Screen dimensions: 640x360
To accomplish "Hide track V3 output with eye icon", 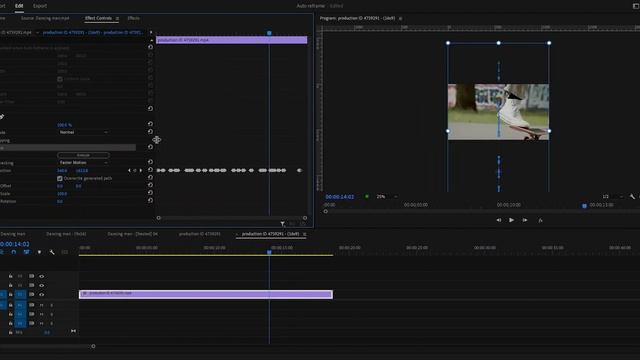I will 41,276.
